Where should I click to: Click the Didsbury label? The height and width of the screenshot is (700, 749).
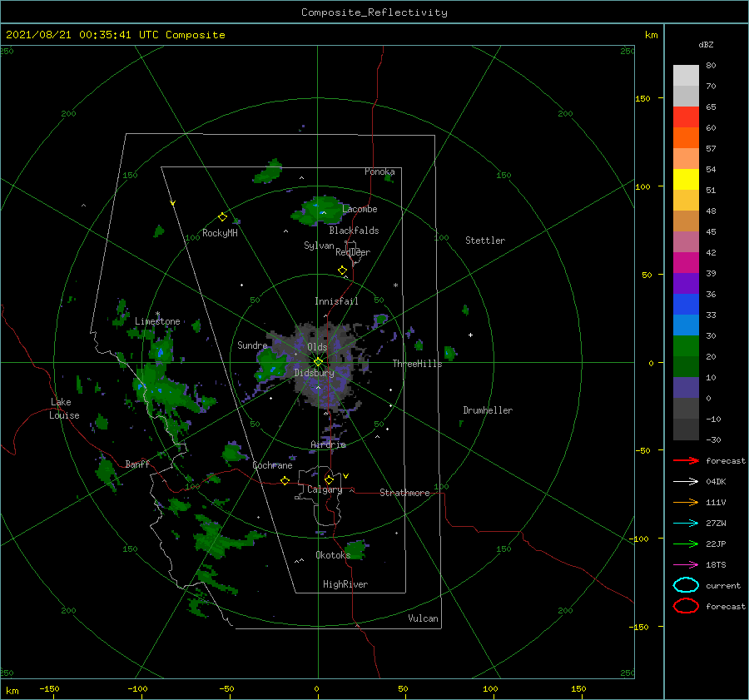coord(315,373)
